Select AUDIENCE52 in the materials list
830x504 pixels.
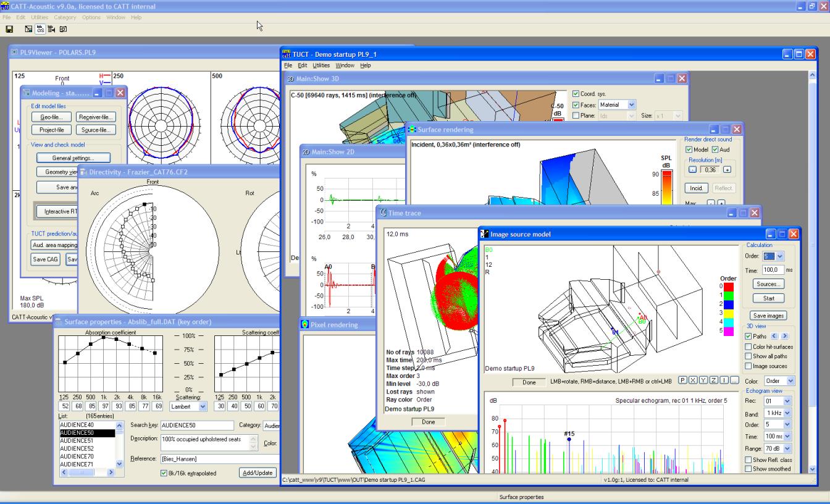pos(77,448)
